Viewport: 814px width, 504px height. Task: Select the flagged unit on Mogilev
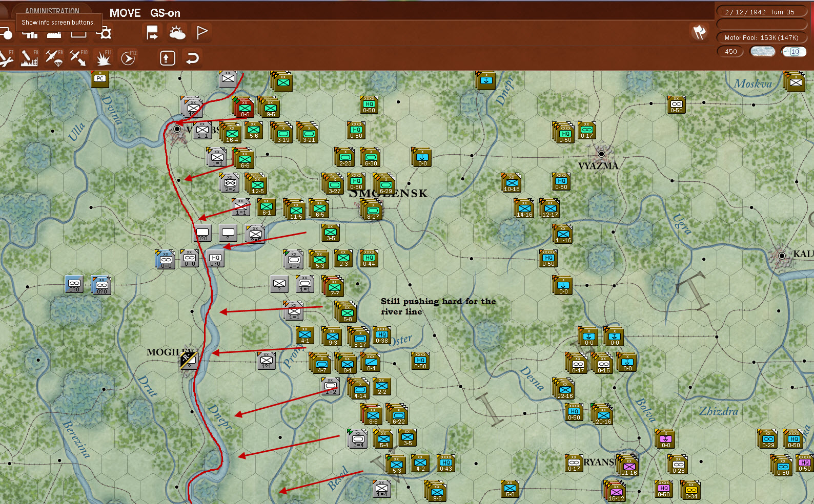point(189,360)
